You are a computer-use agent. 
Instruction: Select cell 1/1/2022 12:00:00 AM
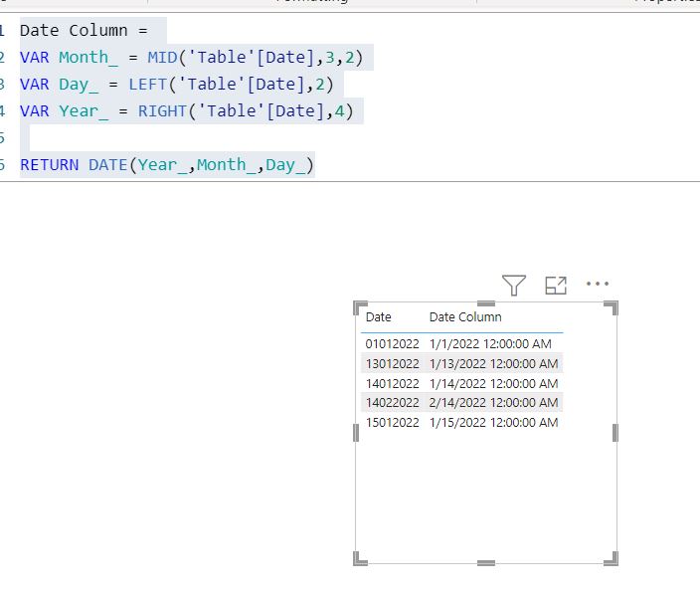[x=490, y=344]
